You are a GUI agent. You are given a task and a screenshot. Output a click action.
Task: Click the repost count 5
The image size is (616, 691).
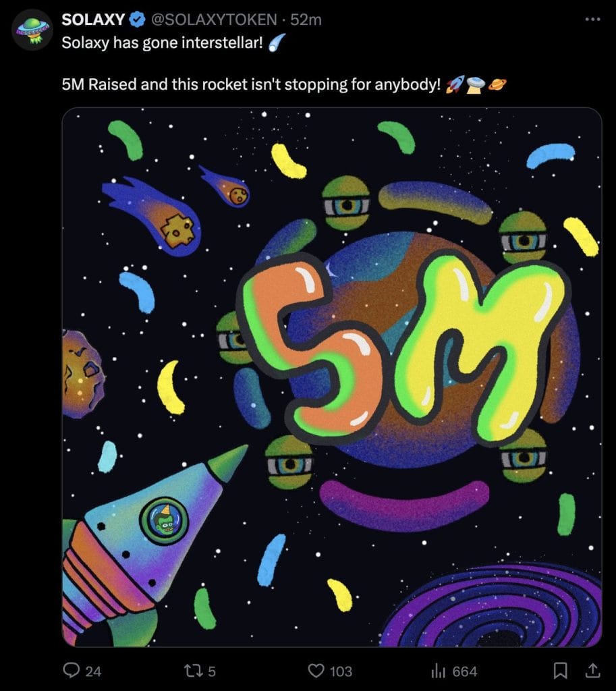(212, 671)
